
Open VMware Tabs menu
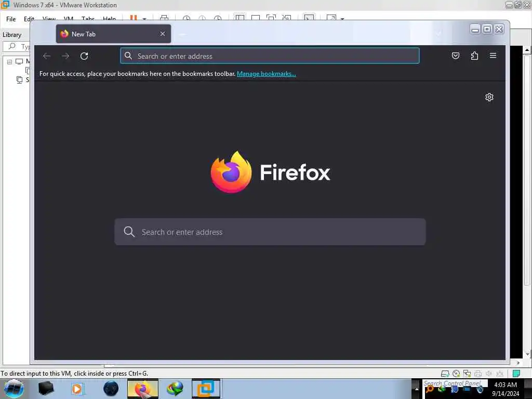(88, 19)
